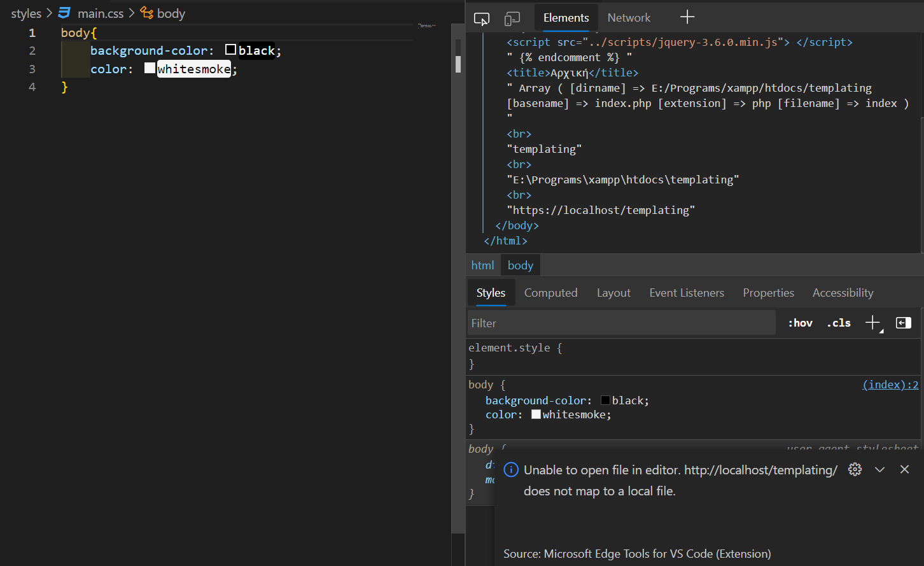The width and height of the screenshot is (924, 566).
Task: Select closing </body> tag in DOM tree
Action: click(x=517, y=225)
